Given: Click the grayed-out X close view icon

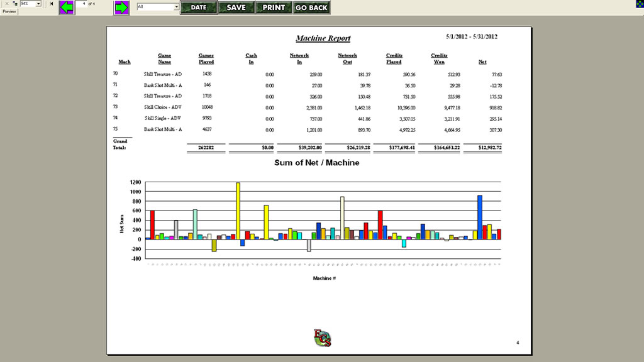Looking at the screenshot, I should (6, 4).
